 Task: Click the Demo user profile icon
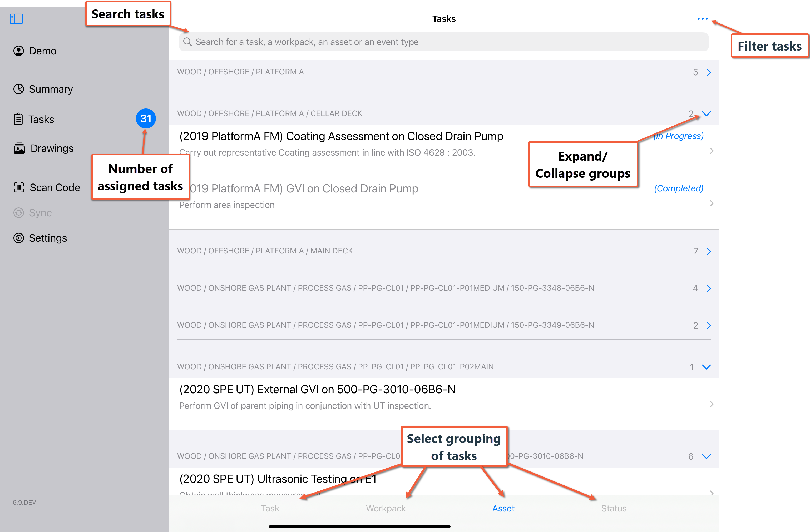[x=18, y=51]
